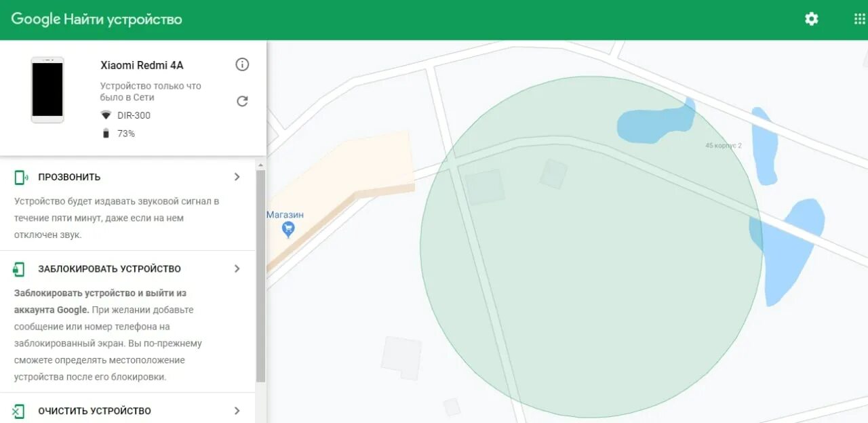Select the ПРОЗВОНИТЬ option
The image size is (868, 423).
[x=69, y=177]
